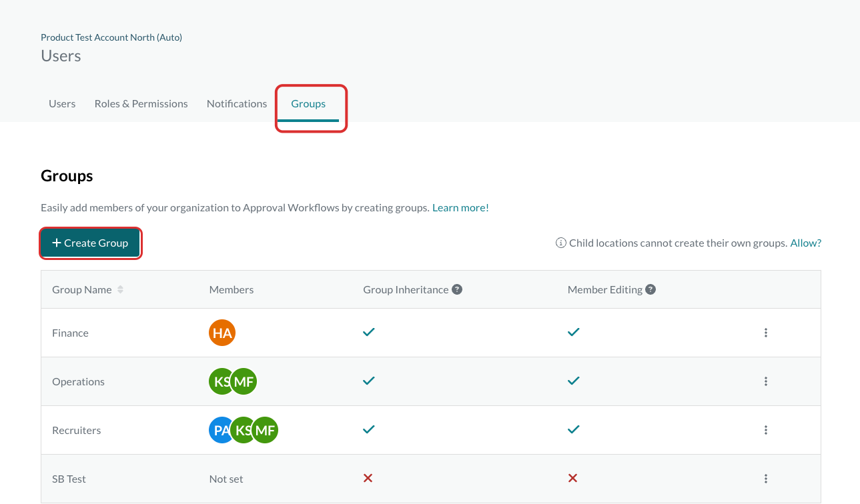Click Finance Member Editing checkmark
Screen dimensions: 860x504
(573, 331)
